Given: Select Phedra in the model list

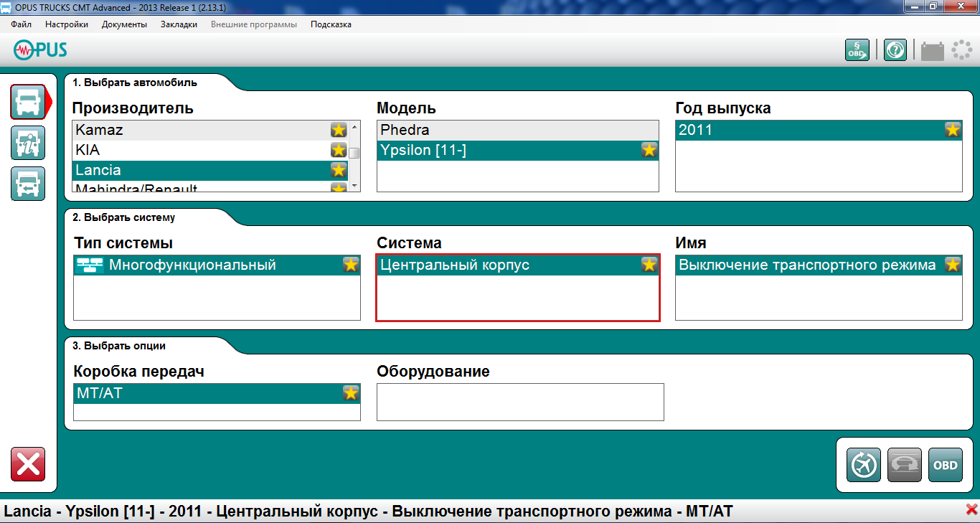Looking at the screenshot, I should click(517, 130).
